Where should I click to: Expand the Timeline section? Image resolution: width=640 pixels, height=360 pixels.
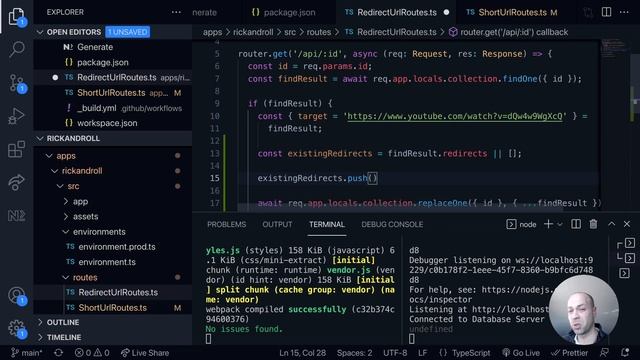pos(113,337)
